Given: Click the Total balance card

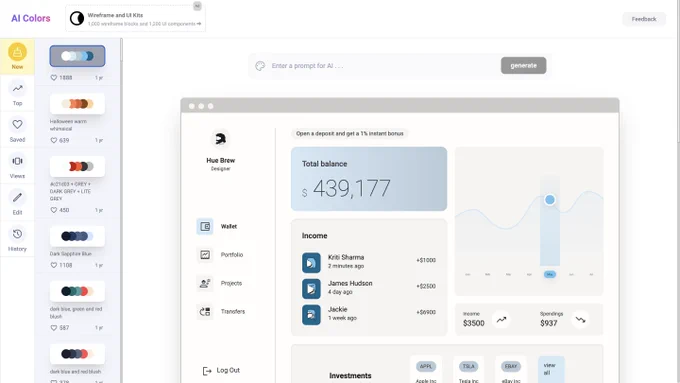Looking at the screenshot, I should [369, 179].
